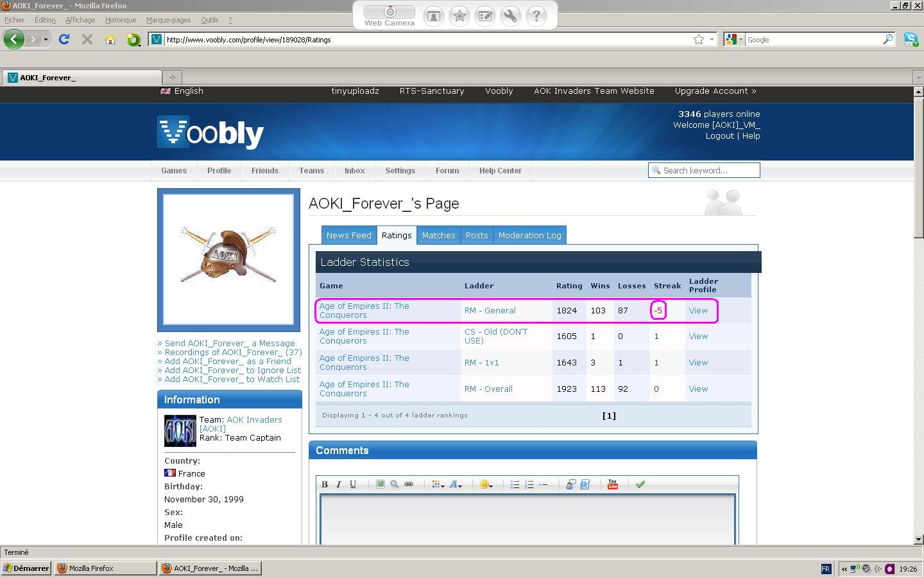Screen dimensions: 924x578
Task: Click the wrench settings icon in top toolbar
Action: [511, 15]
